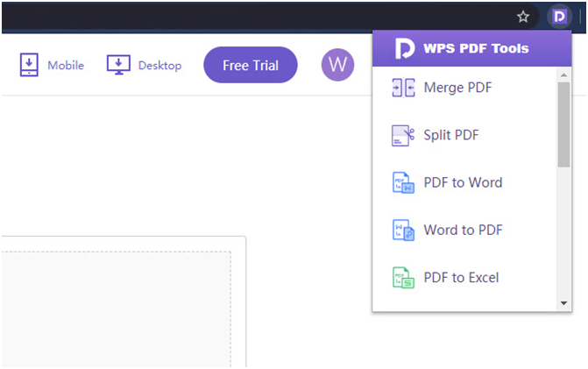Click the popup scrollbar up arrow
The height and width of the screenshot is (369, 588).
pyautogui.click(x=563, y=75)
